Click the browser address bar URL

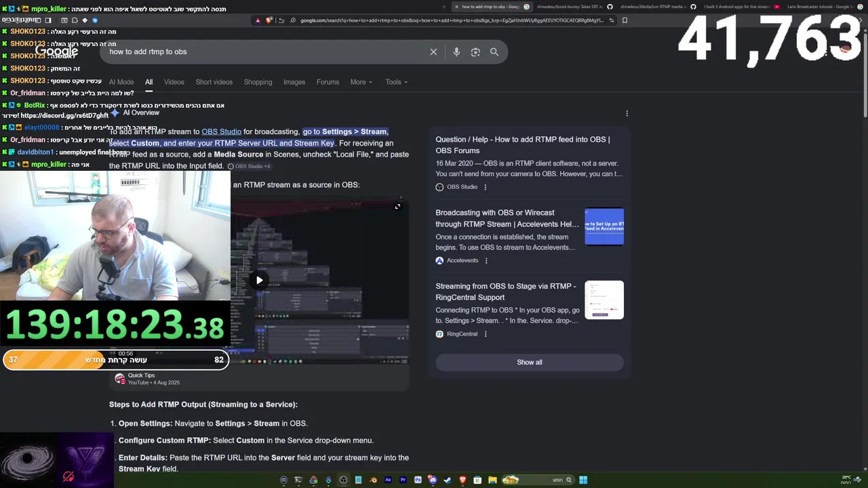pyautogui.click(x=451, y=20)
